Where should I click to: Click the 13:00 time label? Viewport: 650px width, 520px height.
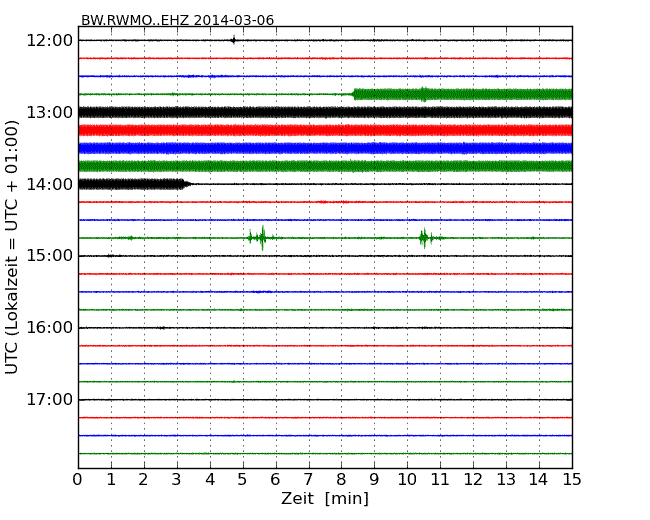pyautogui.click(x=49, y=112)
